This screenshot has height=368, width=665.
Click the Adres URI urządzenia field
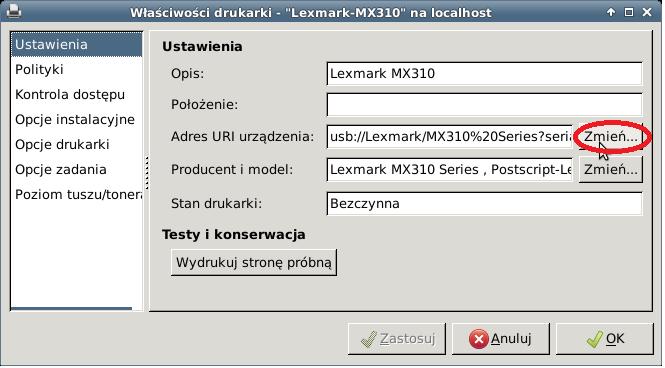[450, 137]
